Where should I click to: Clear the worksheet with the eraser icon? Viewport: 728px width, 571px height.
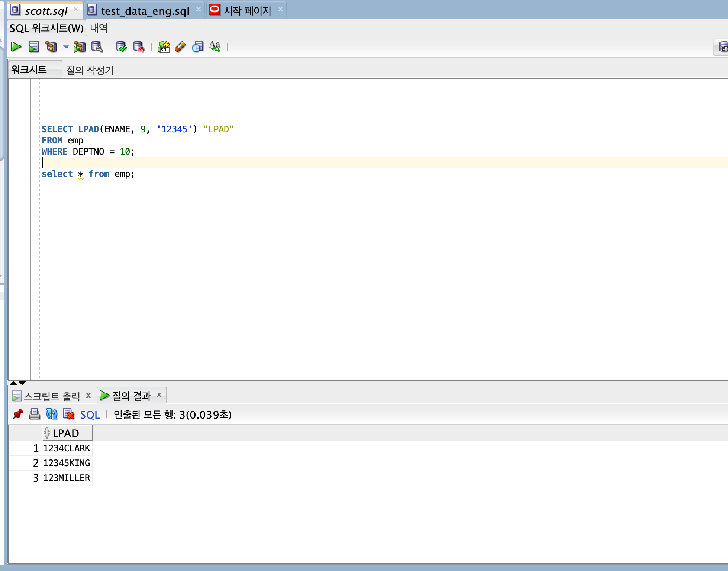coord(180,47)
